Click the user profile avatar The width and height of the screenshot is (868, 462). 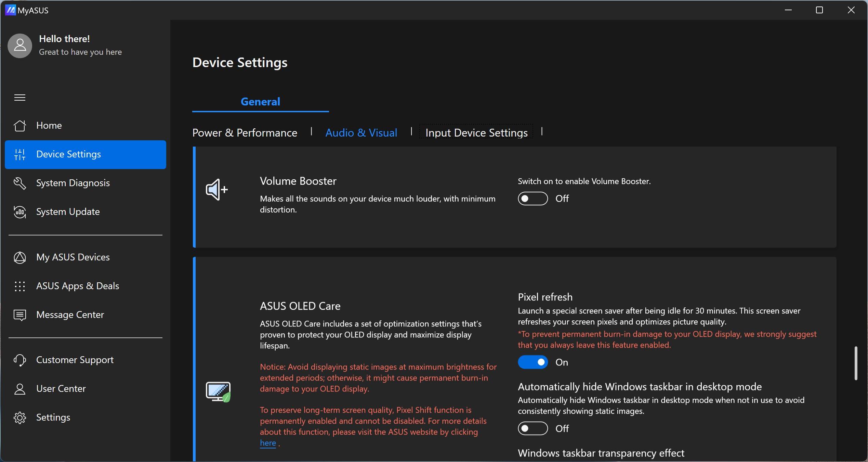20,46
